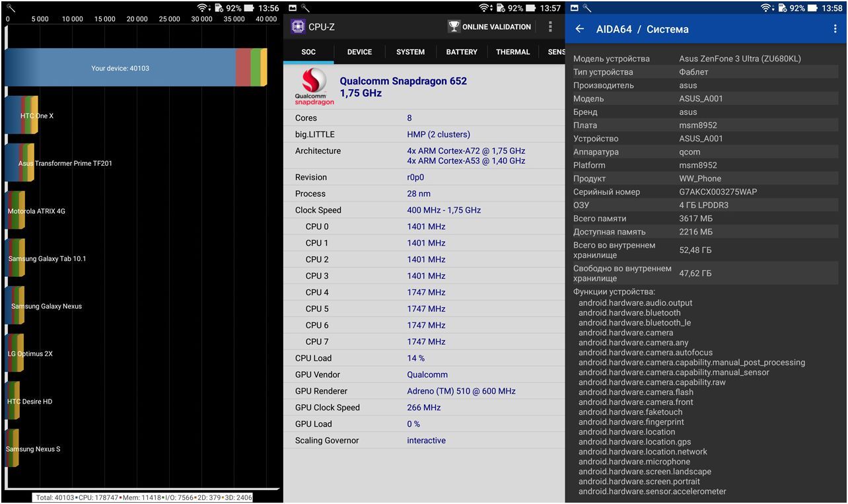Click the CPU-Z chip logo icon

pos(298,27)
